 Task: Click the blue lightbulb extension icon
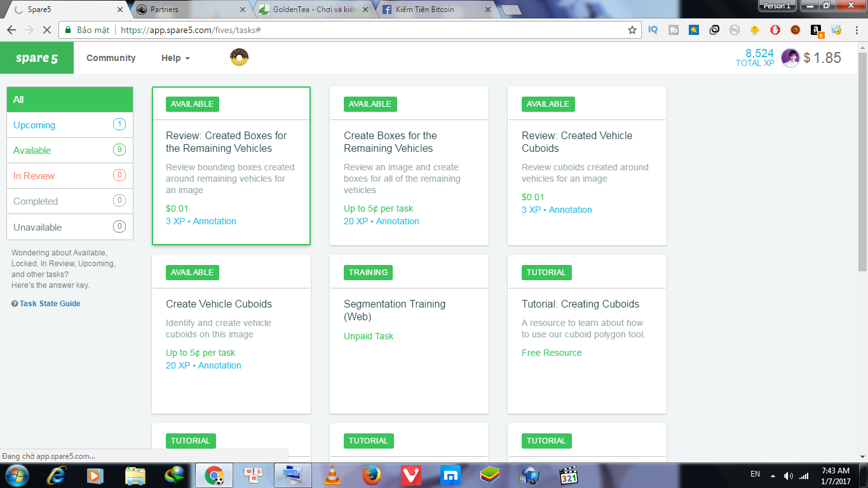pyautogui.click(x=694, y=30)
